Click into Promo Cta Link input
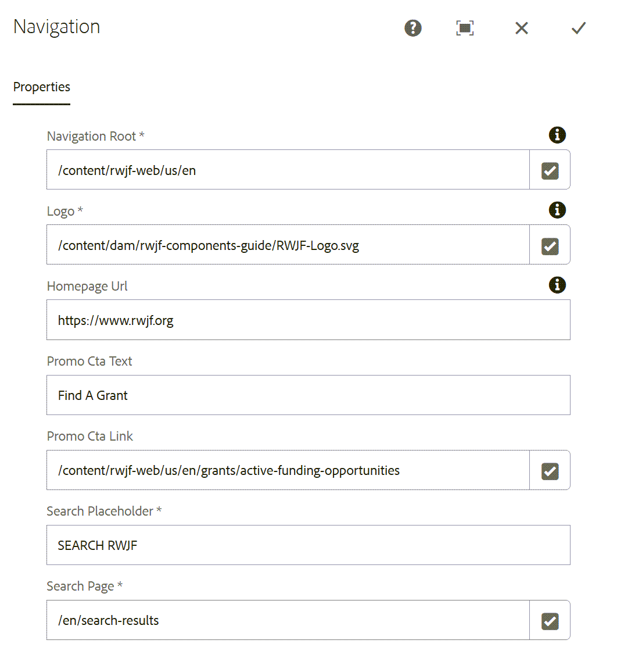The height and width of the screenshot is (672, 617). [288, 470]
